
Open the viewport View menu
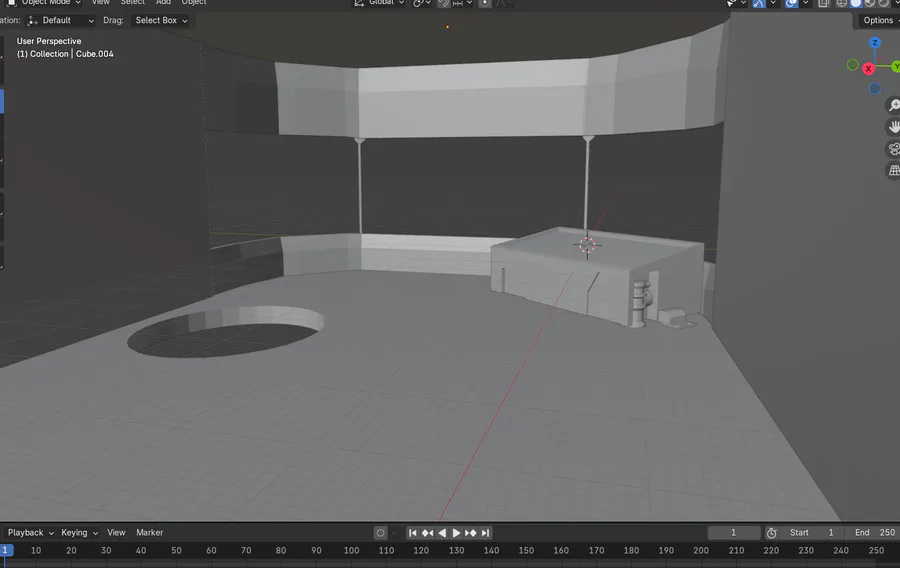click(100, 3)
